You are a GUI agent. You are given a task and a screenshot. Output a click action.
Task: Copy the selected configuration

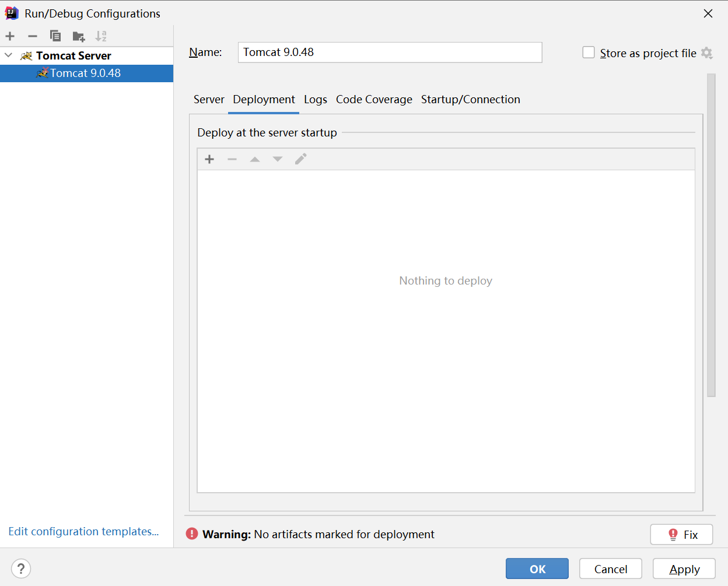(55, 36)
